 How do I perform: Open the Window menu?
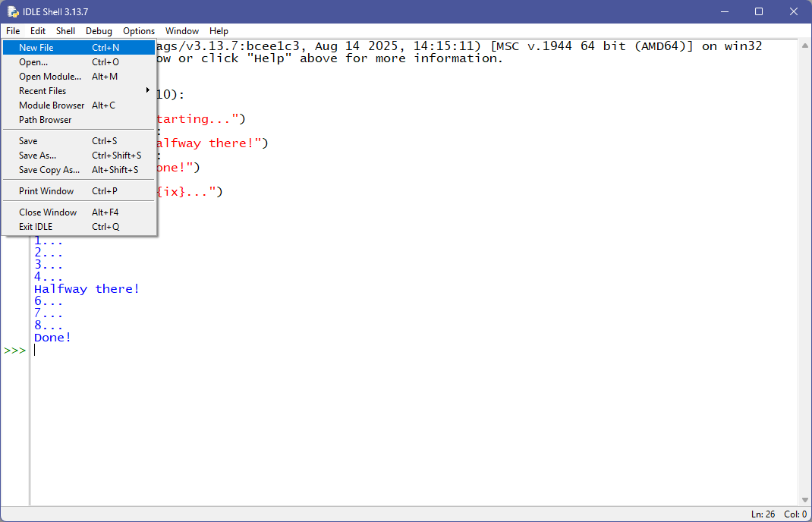182,31
